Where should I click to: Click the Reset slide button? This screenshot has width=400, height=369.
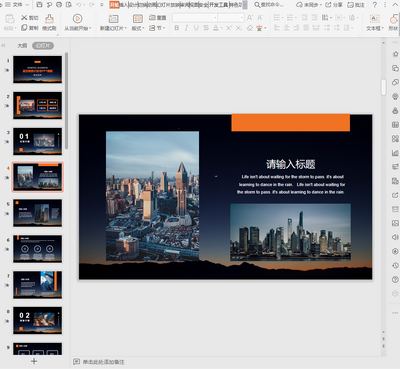(x=157, y=18)
